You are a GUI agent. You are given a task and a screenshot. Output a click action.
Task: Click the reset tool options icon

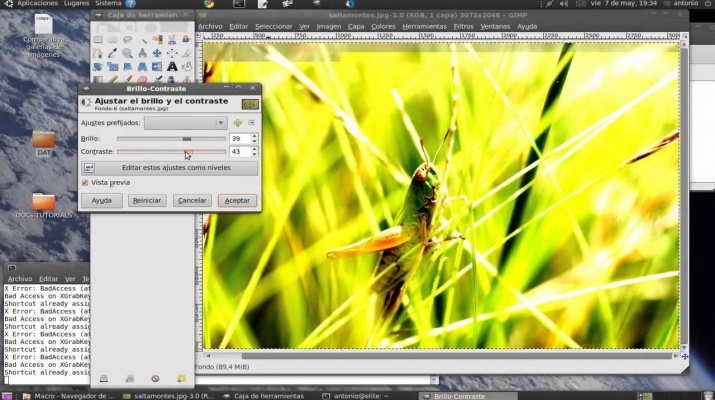(181, 378)
